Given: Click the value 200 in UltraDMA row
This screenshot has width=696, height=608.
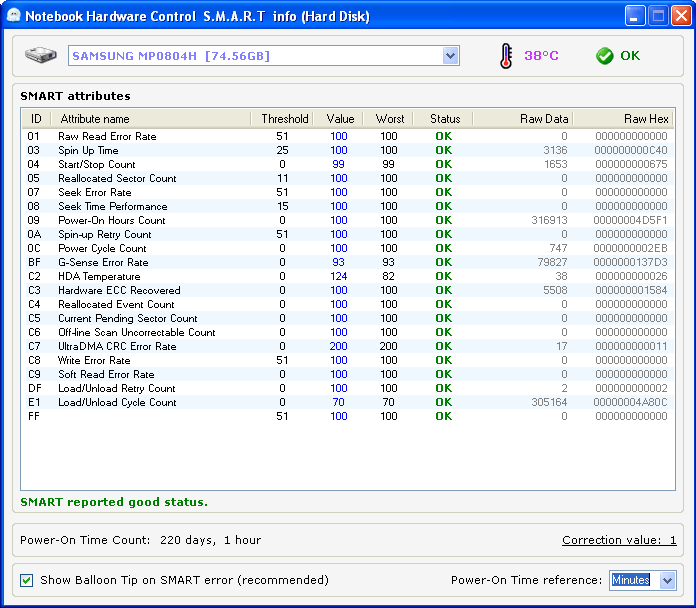Looking at the screenshot, I should pyautogui.click(x=339, y=346).
